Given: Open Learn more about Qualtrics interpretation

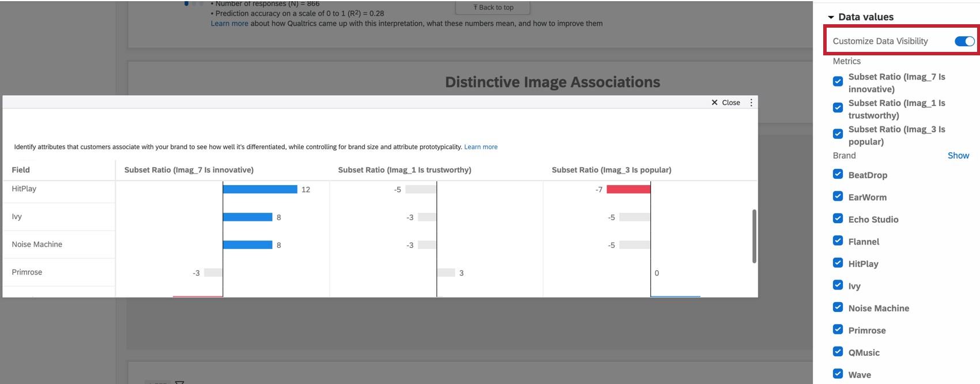Looking at the screenshot, I should pyautogui.click(x=229, y=24).
